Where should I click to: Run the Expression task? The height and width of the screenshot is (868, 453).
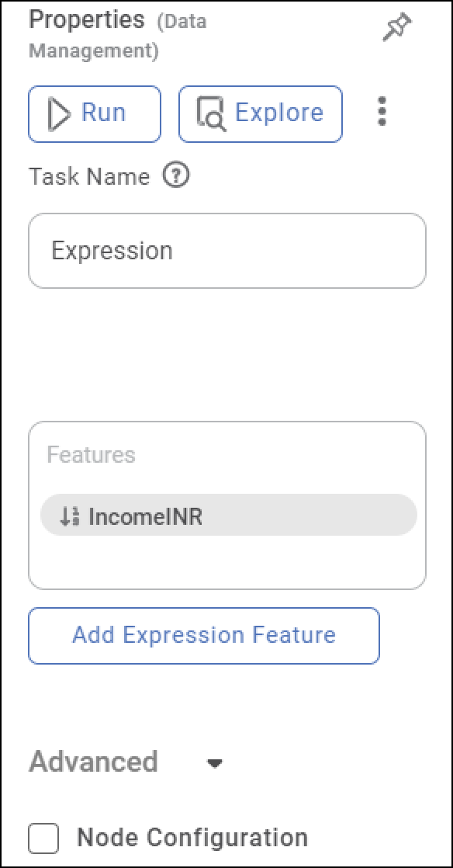pyautogui.click(x=95, y=113)
